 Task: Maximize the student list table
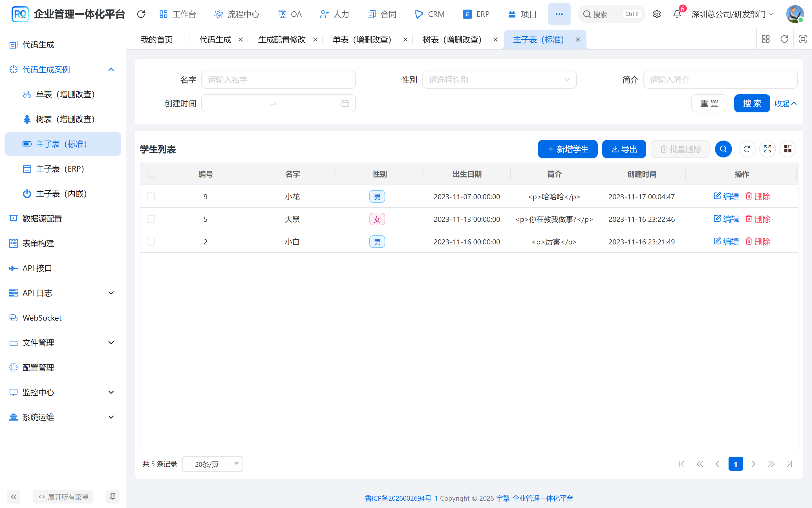coord(767,149)
